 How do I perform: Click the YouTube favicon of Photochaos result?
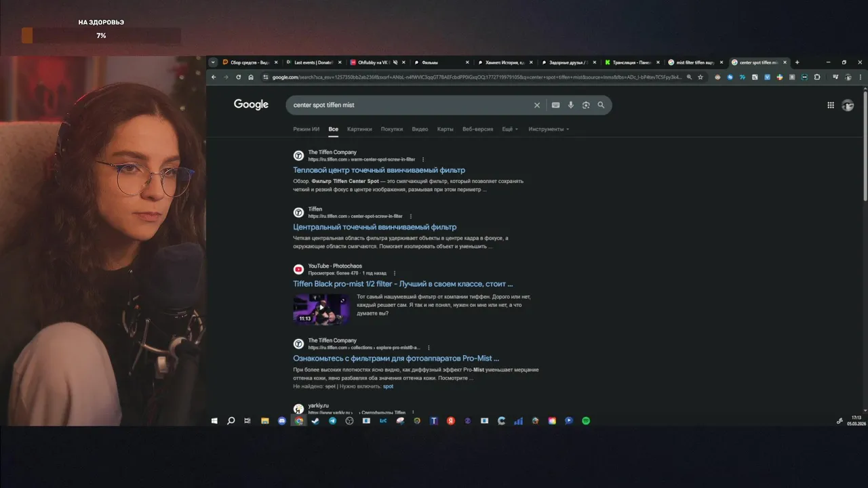(298, 269)
